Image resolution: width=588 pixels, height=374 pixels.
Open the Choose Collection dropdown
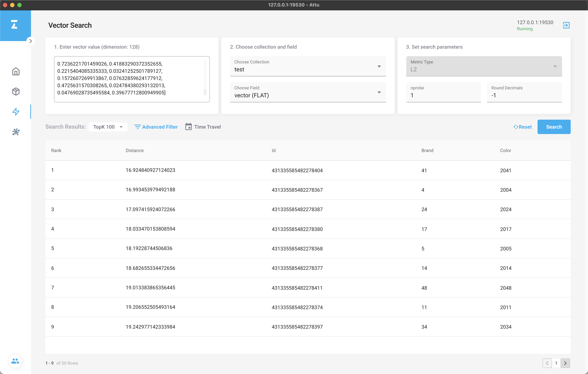pyautogui.click(x=308, y=66)
